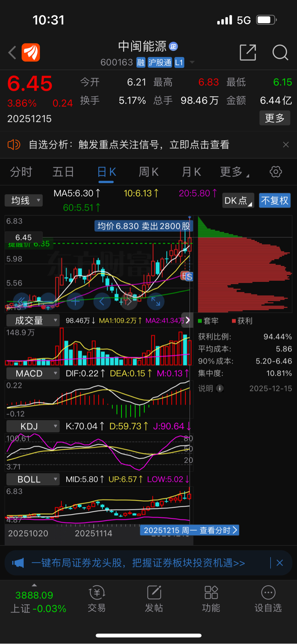Image resolution: width=297 pixels, height=644 pixels.
Task: Open the BOLL indicator dropdown
Action: [x=32, y=479]
